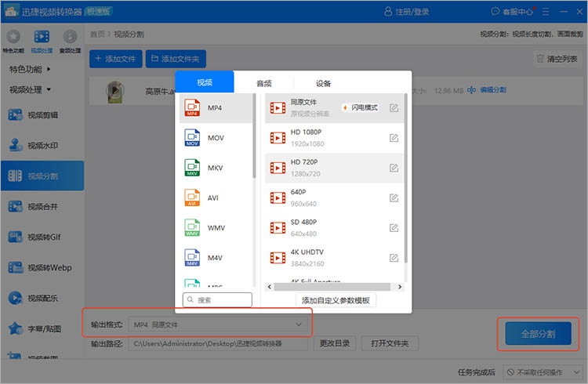
Task: Switch to the 设备 format tab
Action: tap(323, 83)
